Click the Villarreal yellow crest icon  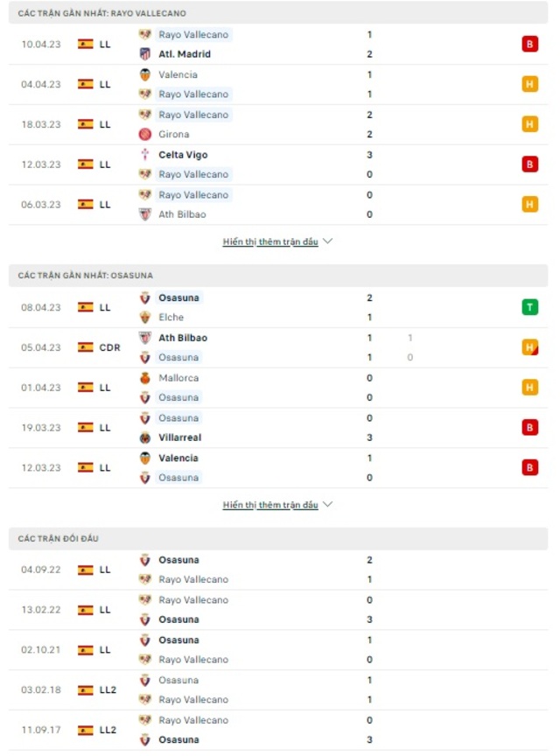(x=144, y=437)
